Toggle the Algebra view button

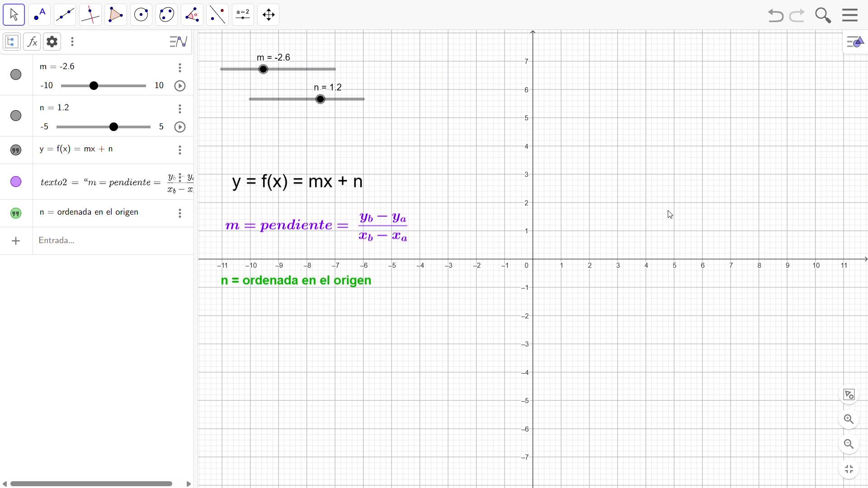click(x=11, y=42)
